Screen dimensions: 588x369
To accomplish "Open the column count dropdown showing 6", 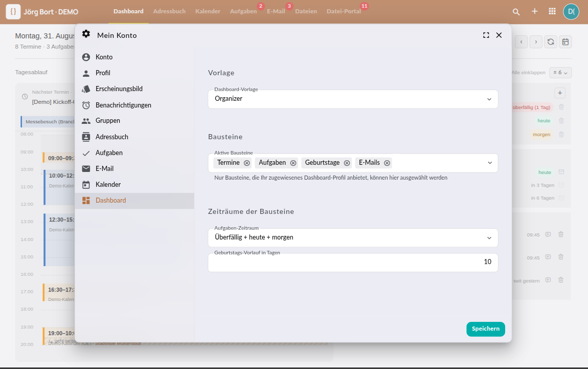I will click(x=560, y=73).
